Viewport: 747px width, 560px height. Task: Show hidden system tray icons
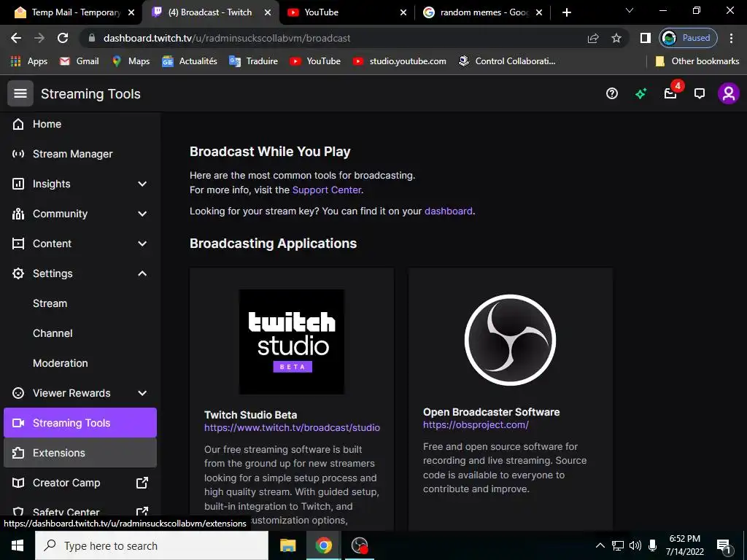(x=600, y=545)
